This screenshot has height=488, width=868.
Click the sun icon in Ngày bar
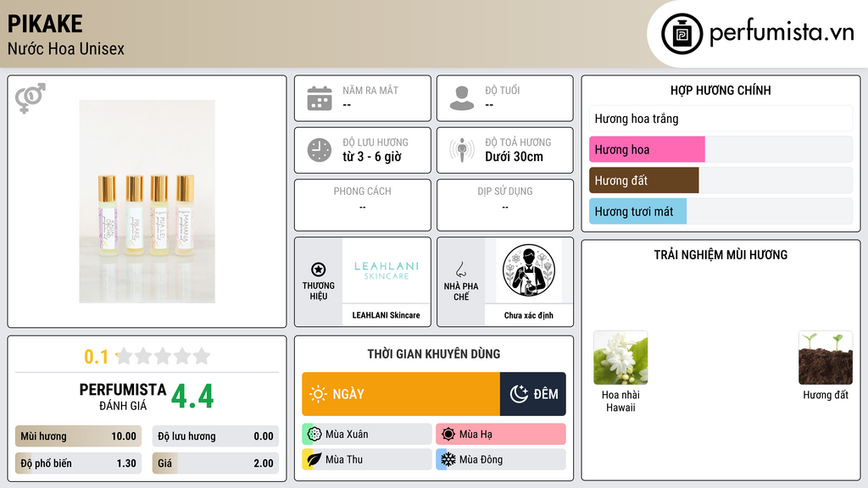click(318, 394)
